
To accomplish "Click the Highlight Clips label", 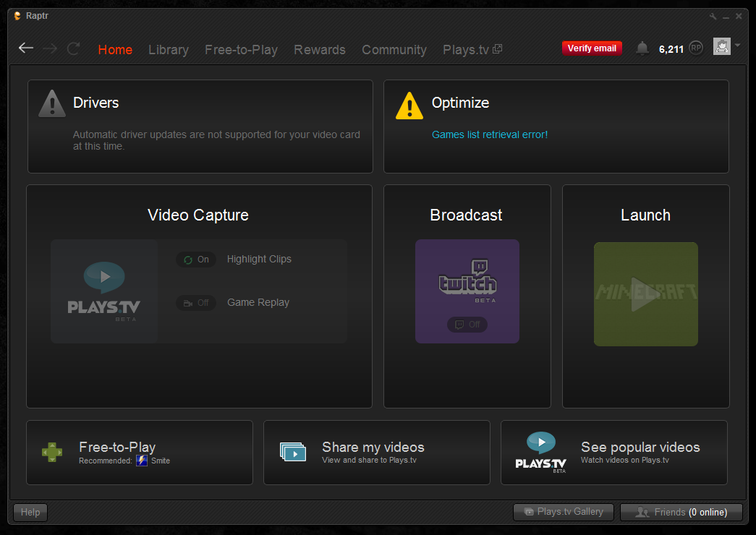I will coord(259,260).
